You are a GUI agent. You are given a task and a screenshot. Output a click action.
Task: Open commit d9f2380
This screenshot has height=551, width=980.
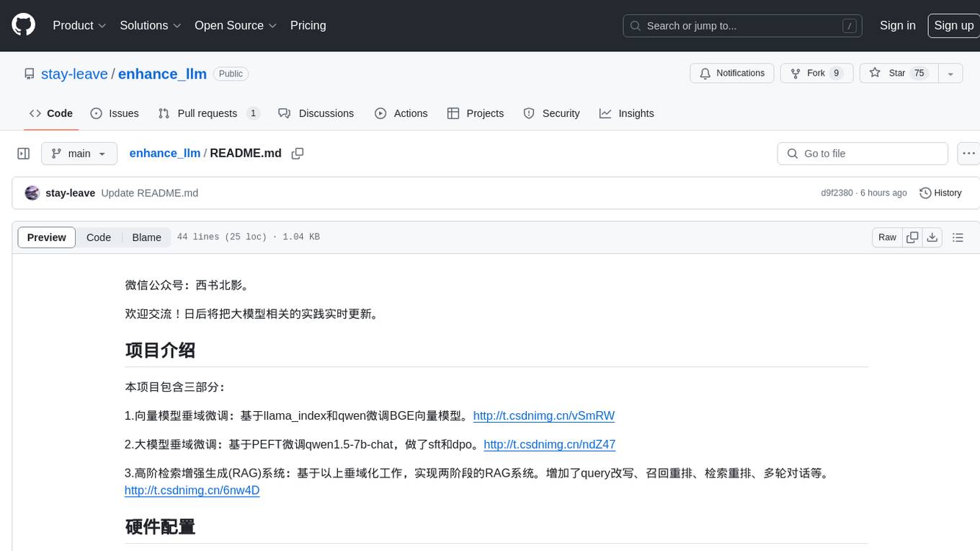837,193
